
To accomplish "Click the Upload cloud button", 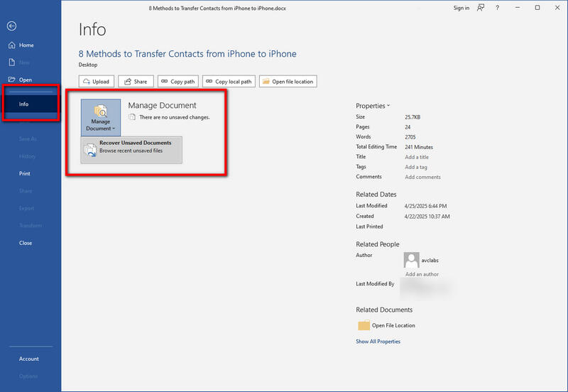I will 96,82.
